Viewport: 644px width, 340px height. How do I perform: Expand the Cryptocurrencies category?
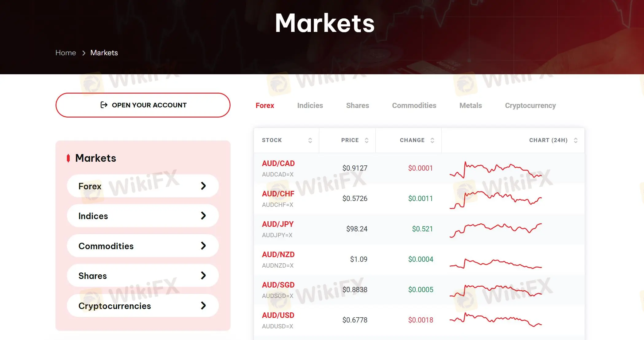pyautogui.click(x=143, y=306)
